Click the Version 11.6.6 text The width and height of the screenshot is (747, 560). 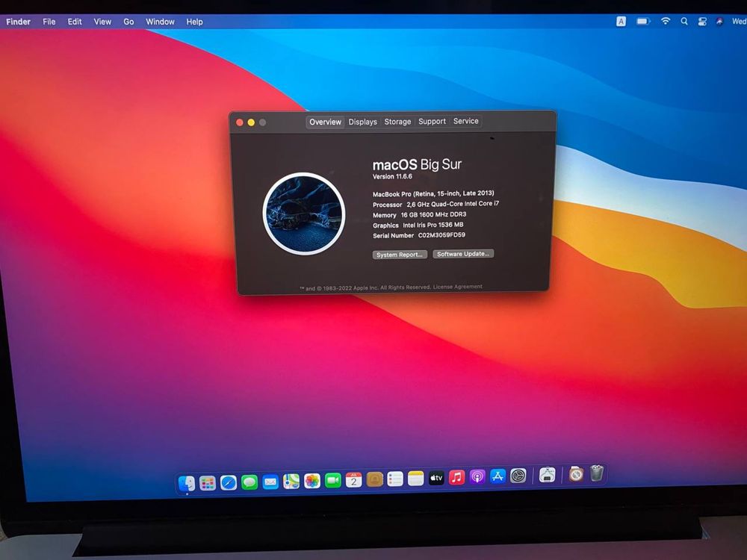[x=392, y=177]
